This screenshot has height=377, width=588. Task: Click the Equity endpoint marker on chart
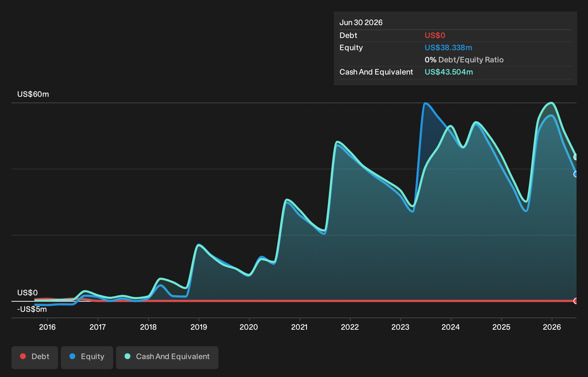pyautogui.click(x=576, y=174)
